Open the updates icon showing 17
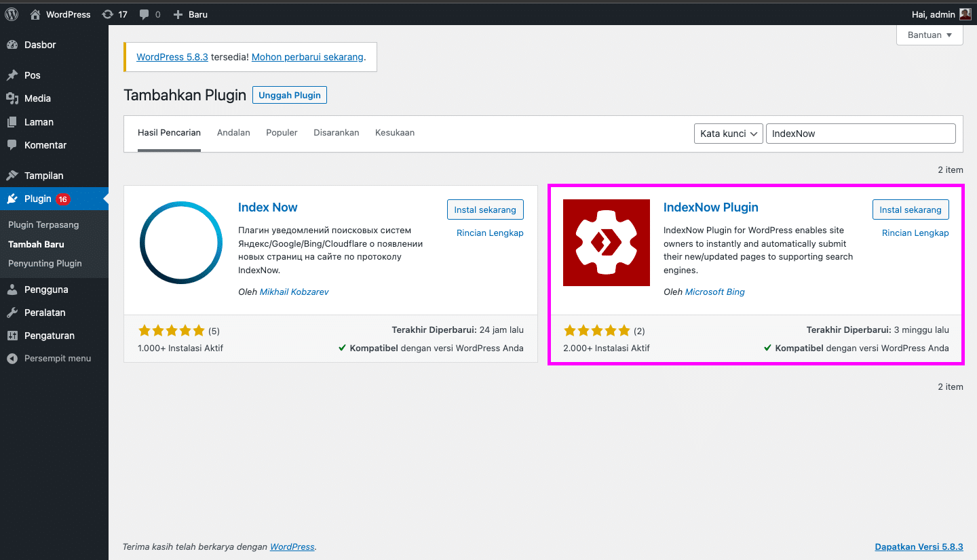977x560 pixels. 107,14
